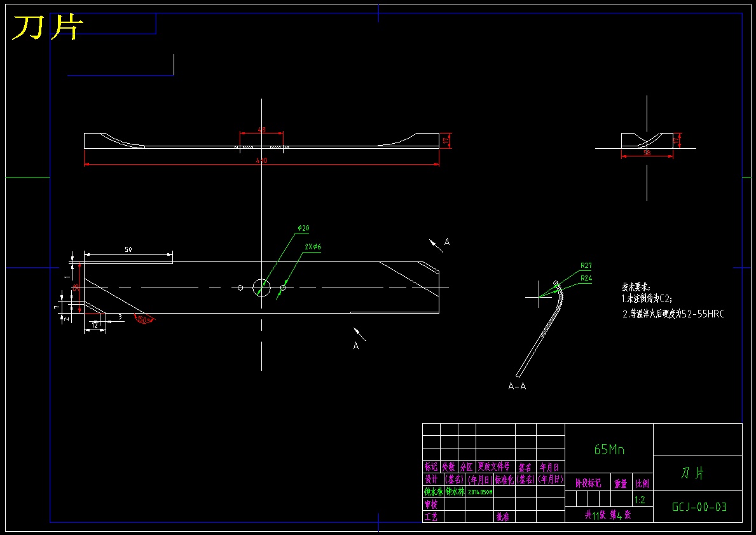The height and width of the screenshot is (535, 756).
Task: Select the 20140508 date value
Action: [x=480, y=492]
